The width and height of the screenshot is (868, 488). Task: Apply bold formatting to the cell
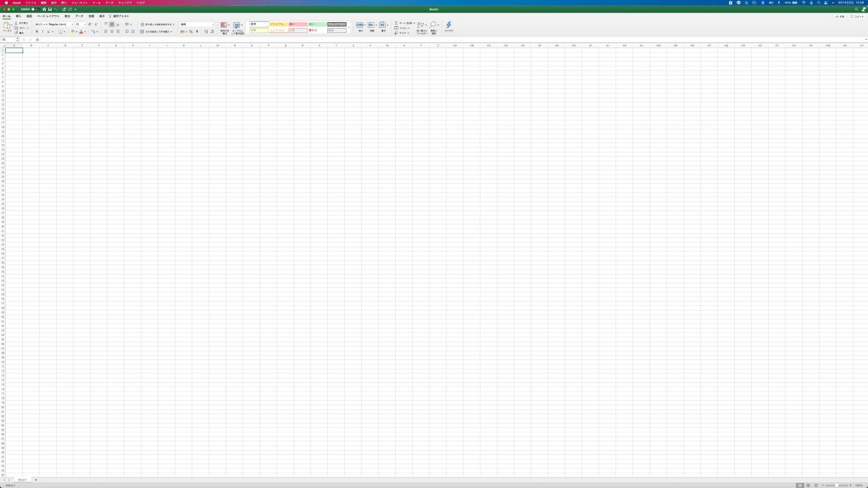[x=37, y=31]
